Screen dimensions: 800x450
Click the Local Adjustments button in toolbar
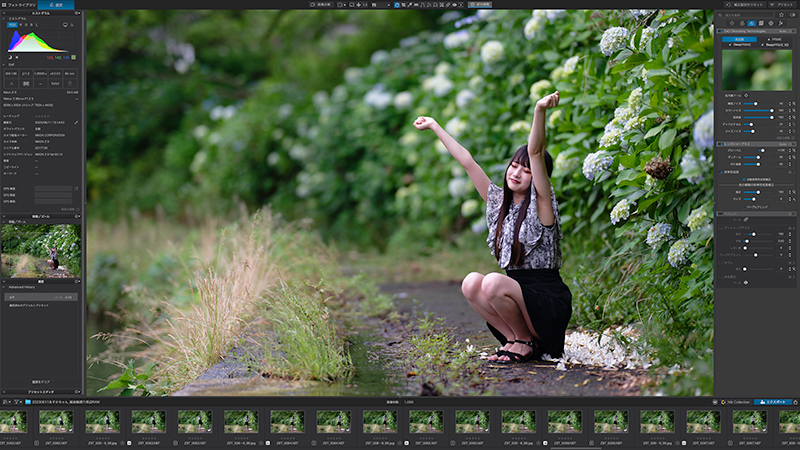click(480, 5)
